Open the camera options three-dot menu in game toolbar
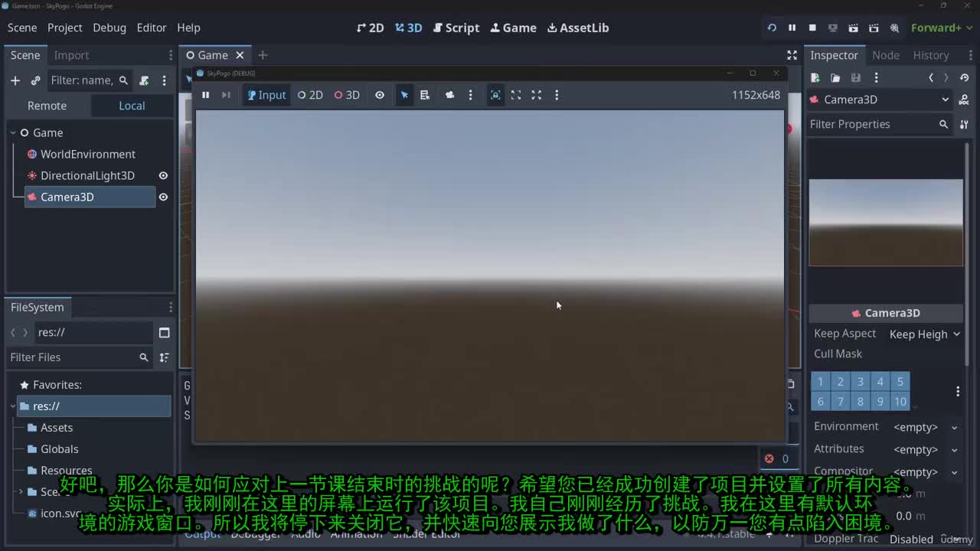980x551 pixels. pos(470,95)
